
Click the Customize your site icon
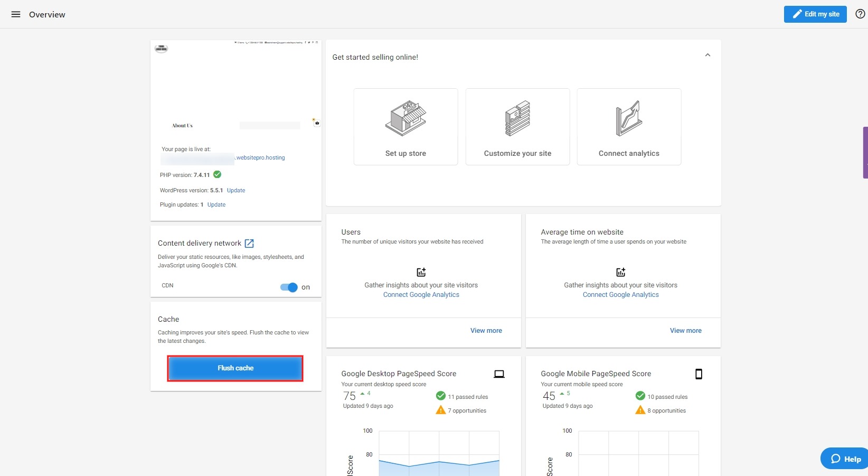[517, 118]
